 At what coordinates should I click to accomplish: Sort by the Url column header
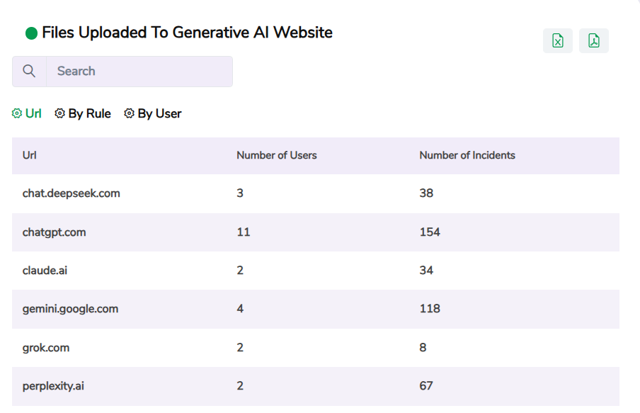pos(30,155)
